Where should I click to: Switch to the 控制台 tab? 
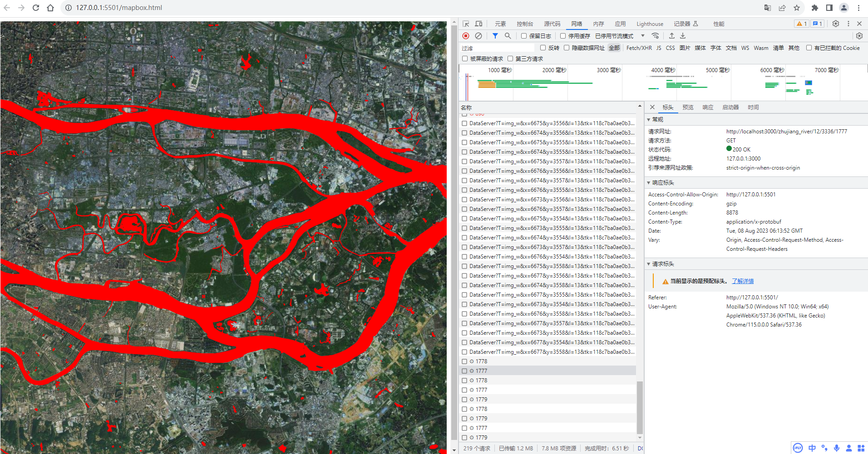click(524, 24)
